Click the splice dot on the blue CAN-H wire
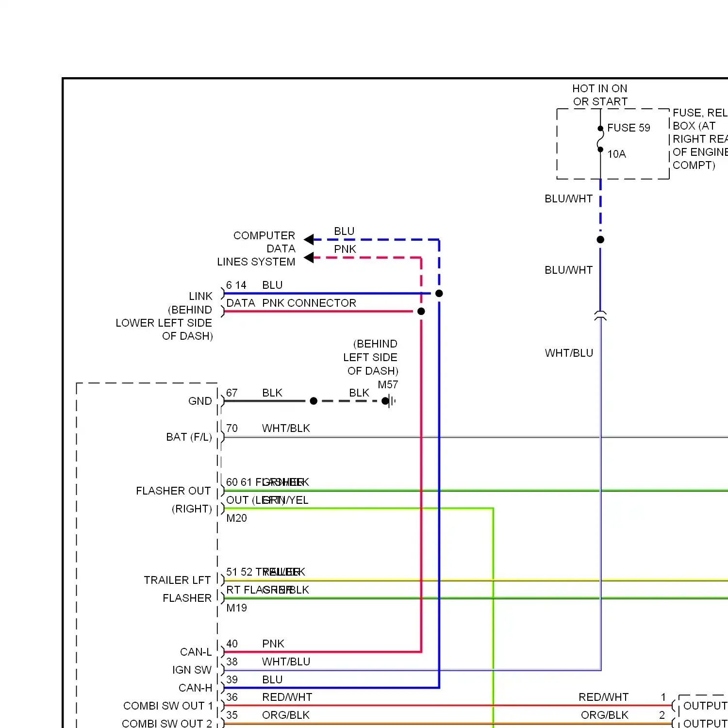The width and height of the screenshot is (728, 728). tap(439, 293)
